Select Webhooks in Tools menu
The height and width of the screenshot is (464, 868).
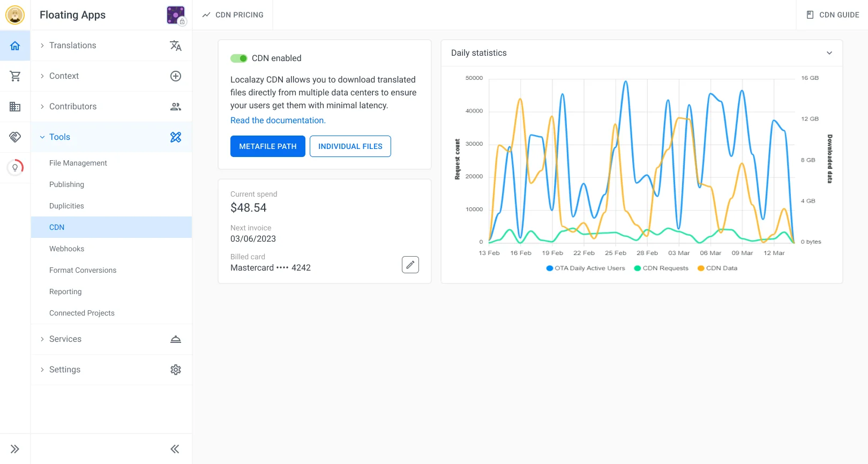pyautogui.click(x=67, y=249)
